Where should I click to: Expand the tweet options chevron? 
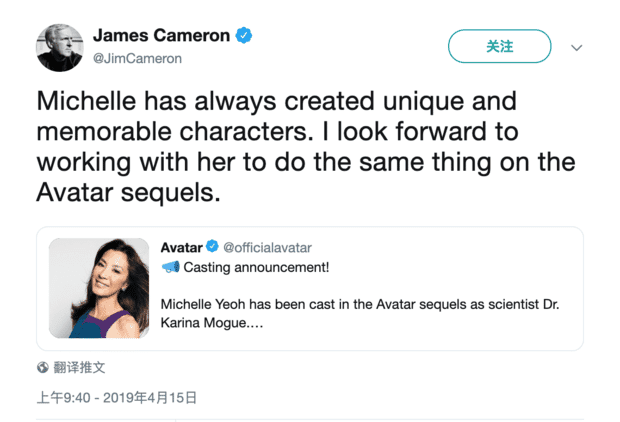[x=576, y=47]
